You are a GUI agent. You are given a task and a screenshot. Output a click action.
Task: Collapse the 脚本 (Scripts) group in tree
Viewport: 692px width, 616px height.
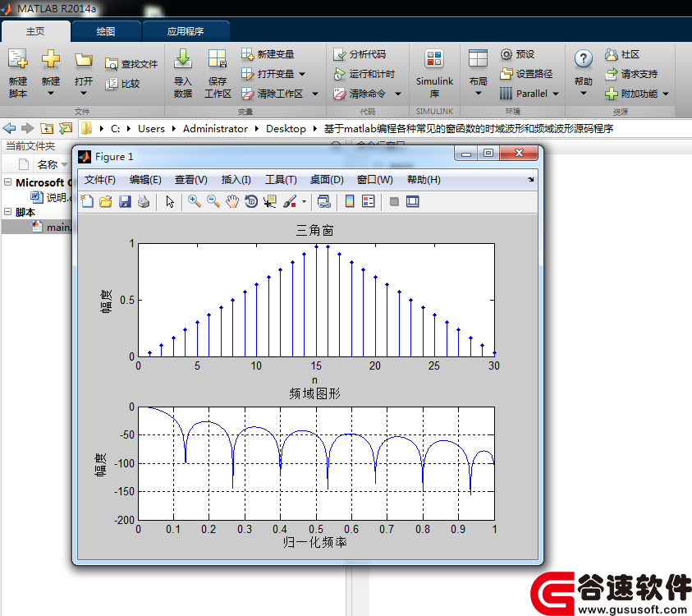click(x=7, y=212)
